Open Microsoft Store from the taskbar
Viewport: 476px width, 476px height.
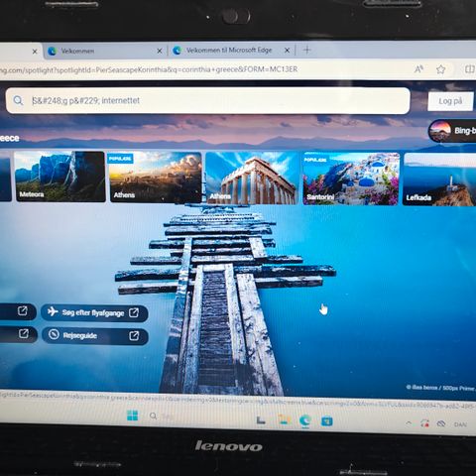pos(327,421)
